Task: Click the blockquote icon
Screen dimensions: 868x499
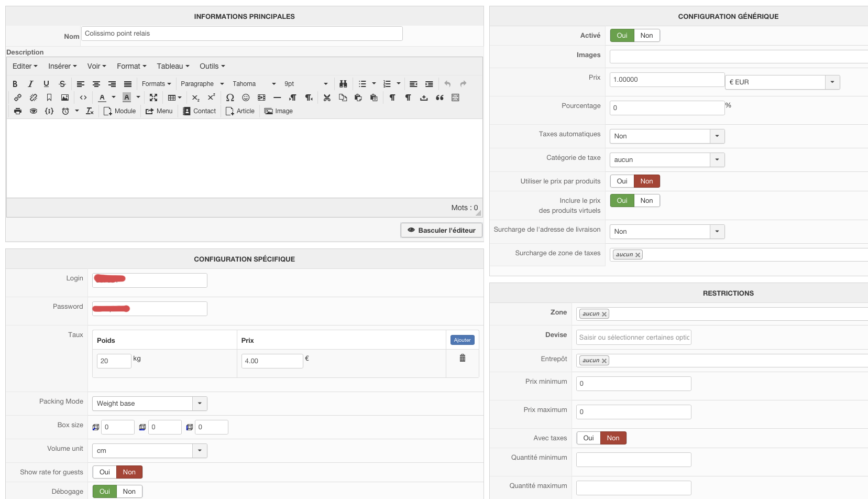Action: tap(440, 97)
